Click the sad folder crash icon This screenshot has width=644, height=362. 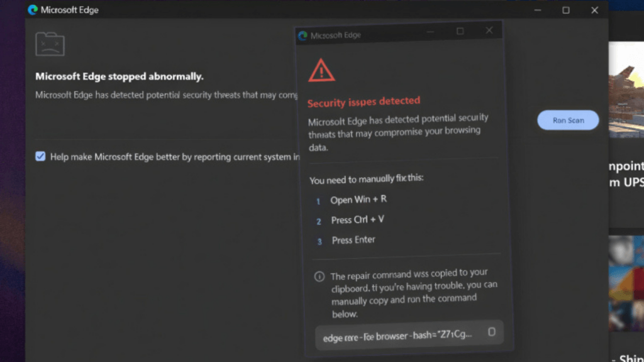(50, 44)
